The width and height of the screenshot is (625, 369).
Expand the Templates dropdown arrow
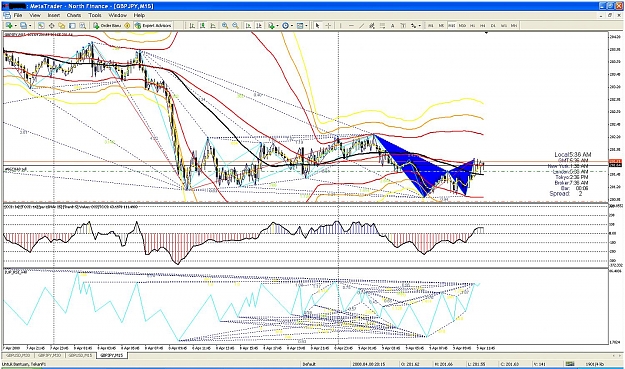(x=306, y=26)
